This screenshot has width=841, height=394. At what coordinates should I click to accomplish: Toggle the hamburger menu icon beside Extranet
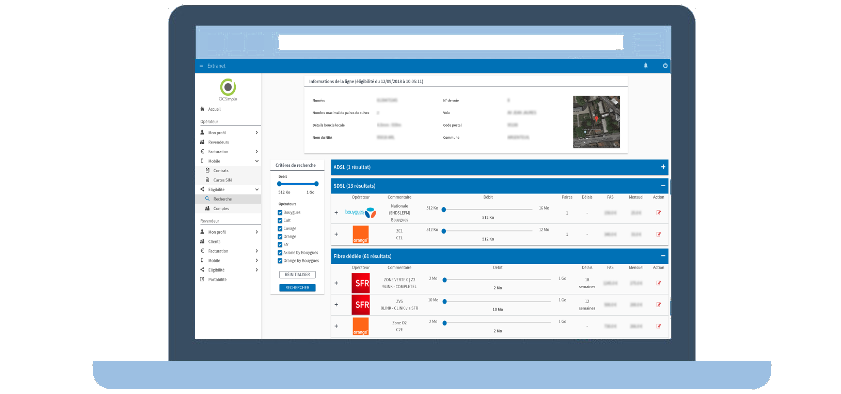tap(202, 66)
